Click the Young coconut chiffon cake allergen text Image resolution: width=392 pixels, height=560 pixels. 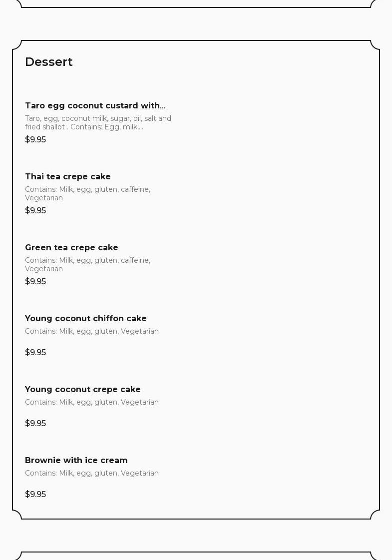(x=92, y=332)
